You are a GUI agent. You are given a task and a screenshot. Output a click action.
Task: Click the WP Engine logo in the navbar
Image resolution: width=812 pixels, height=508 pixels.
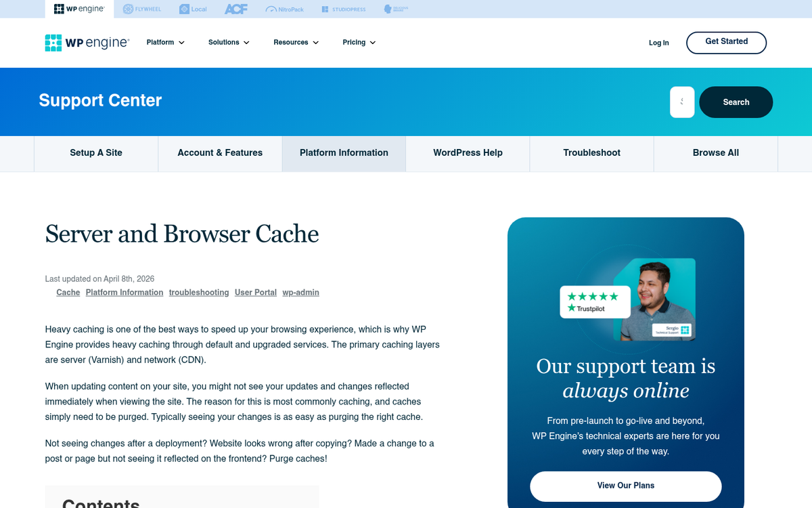pos(87,43)
